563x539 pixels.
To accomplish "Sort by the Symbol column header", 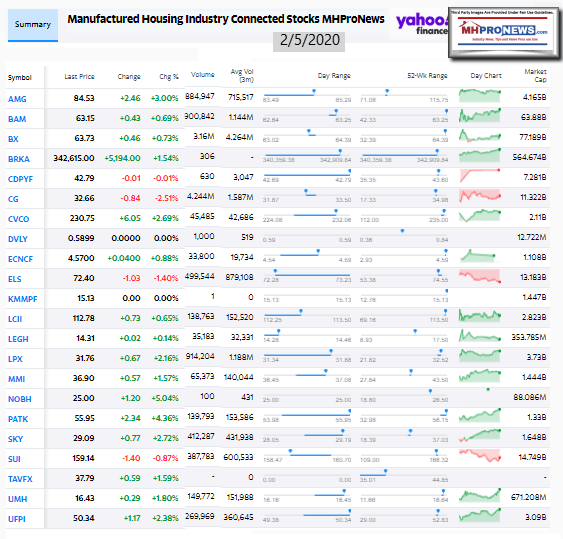I will [x=20, y=78].
